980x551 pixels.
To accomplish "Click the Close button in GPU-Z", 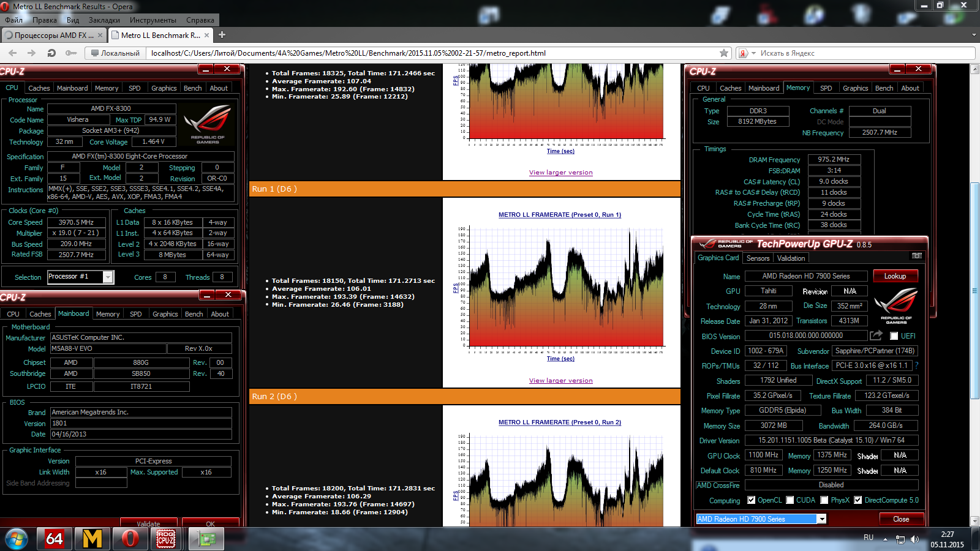I will (901, 519).
